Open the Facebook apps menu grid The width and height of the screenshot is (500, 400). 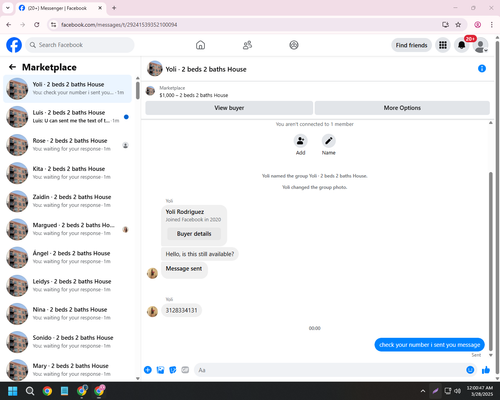click(x=443, y=45)
